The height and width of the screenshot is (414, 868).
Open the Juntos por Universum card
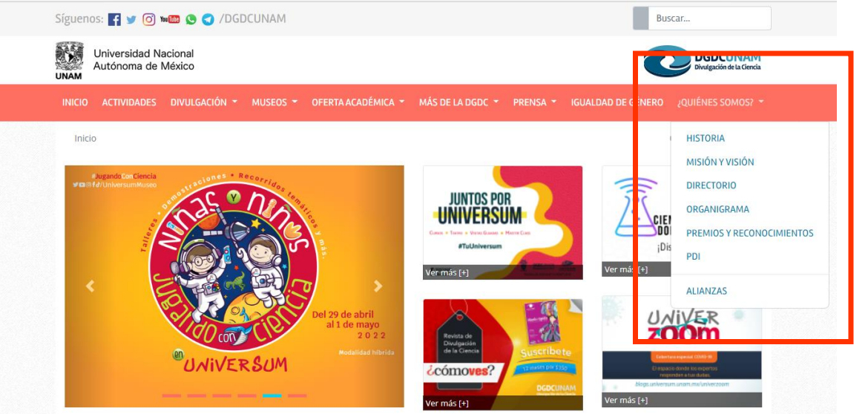(503, 223)
